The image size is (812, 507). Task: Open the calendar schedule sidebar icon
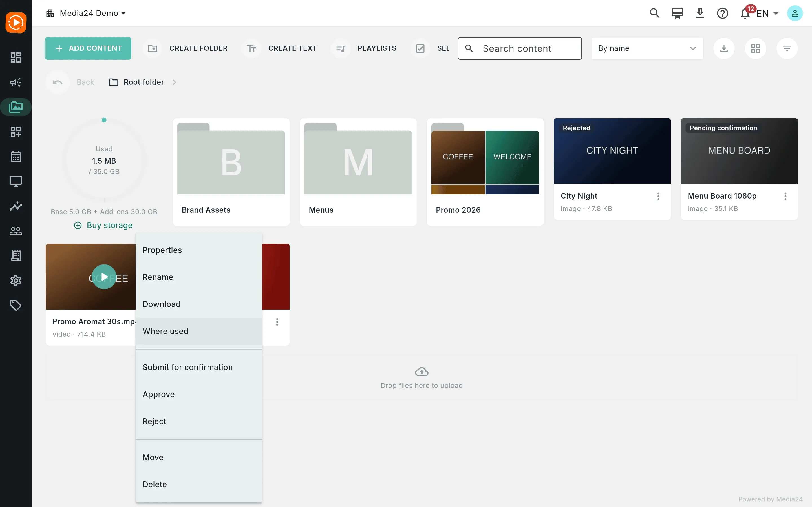[16, 157]
